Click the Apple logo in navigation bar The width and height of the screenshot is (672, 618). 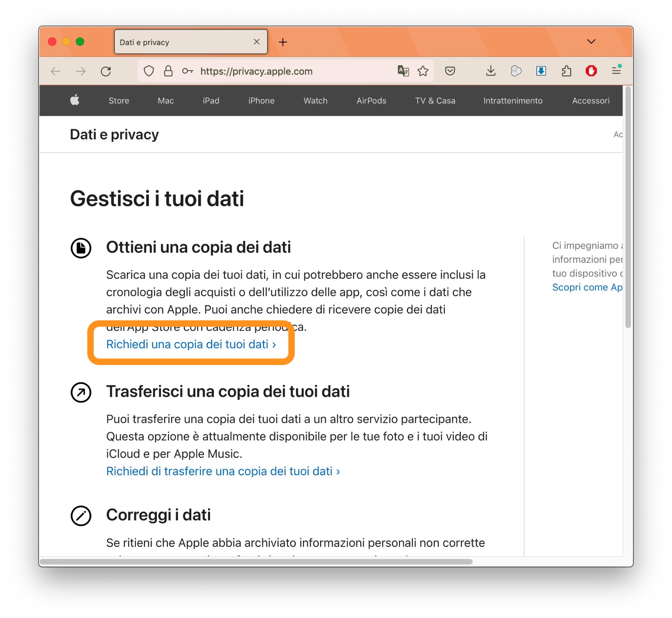click(75, 100)
